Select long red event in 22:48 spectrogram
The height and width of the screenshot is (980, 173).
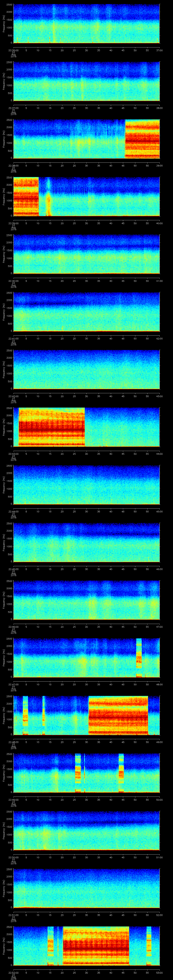point(118,715)
